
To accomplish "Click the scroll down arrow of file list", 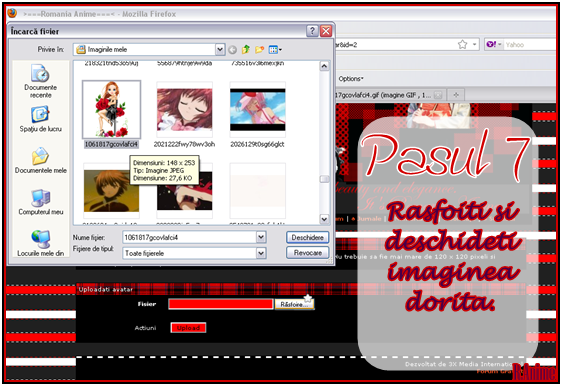I will 324,219.
